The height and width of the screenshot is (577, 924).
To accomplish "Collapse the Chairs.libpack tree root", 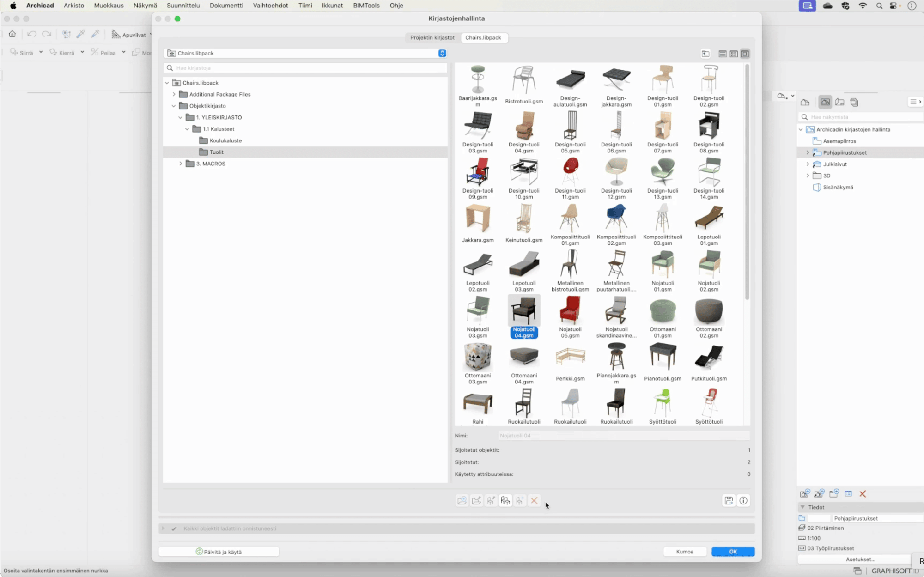I will click(x=167, y=83).
